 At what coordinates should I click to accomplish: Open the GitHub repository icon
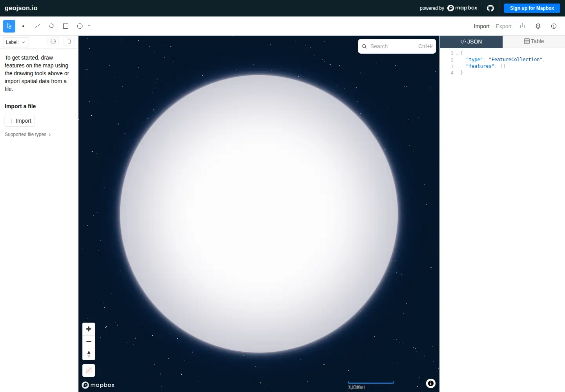pos(490,8)
